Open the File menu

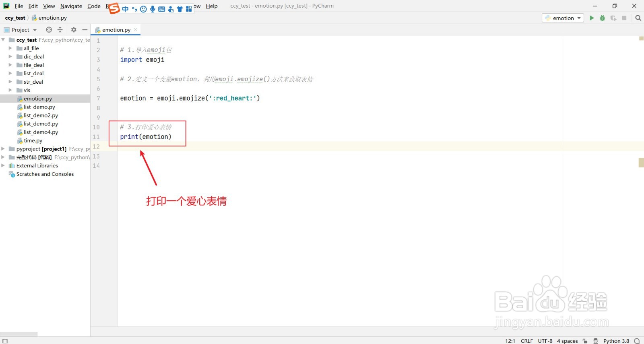click(x=19, y=6)
